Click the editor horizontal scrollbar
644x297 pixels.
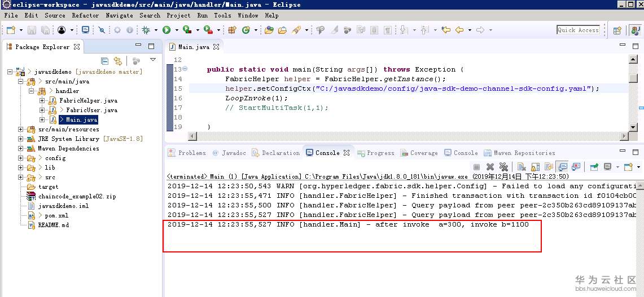[408, 136]
